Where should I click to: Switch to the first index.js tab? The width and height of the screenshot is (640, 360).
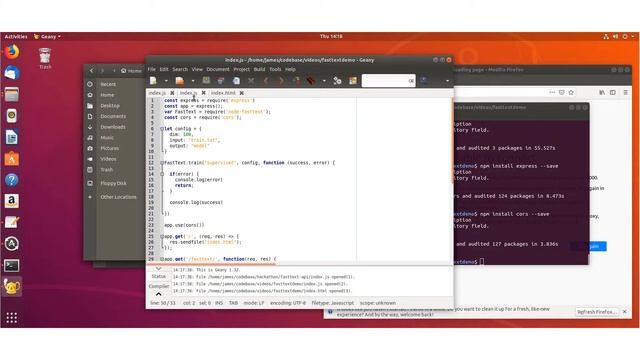pyautogui.click(x=157, y=93)
